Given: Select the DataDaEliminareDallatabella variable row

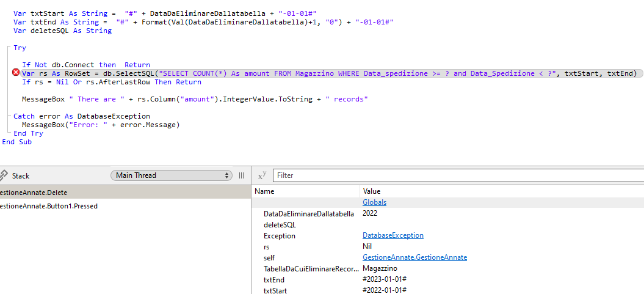Looking at the screenshot, I should 308,214.
